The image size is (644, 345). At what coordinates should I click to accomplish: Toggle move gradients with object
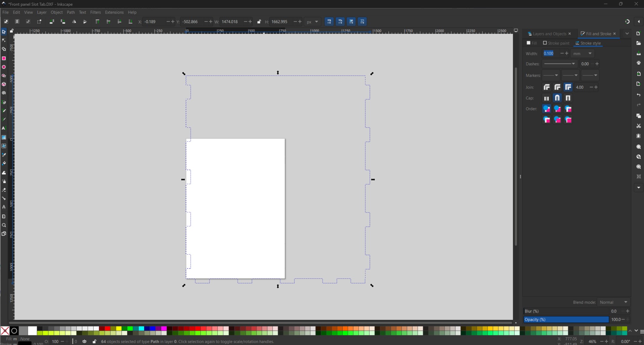351,21
